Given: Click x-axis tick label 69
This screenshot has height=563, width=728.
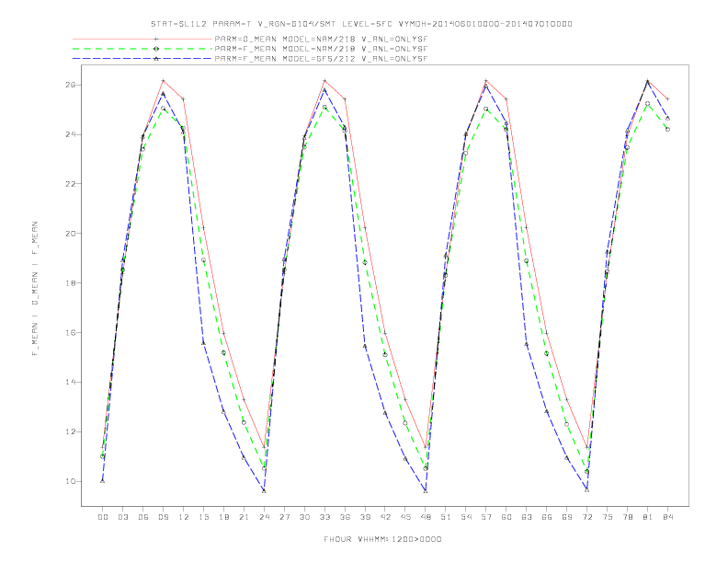Looking at the screenshot, I should click(x=567, y=517).
